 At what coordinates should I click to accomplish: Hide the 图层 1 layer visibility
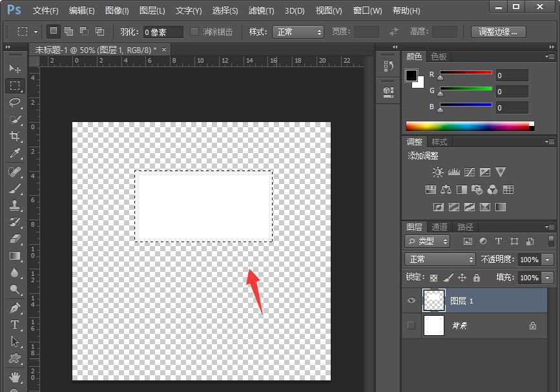(411, 300)
